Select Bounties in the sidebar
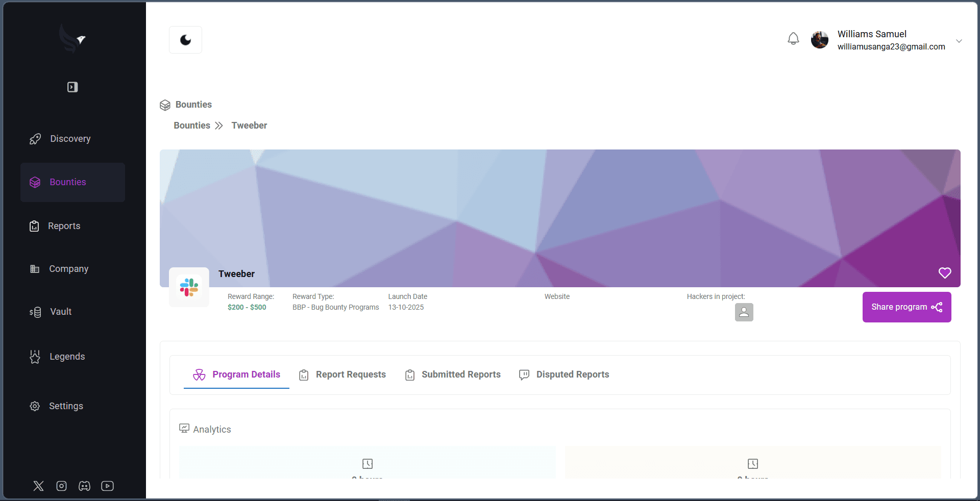This screenshot has width=980, height=501. [72, 182]
